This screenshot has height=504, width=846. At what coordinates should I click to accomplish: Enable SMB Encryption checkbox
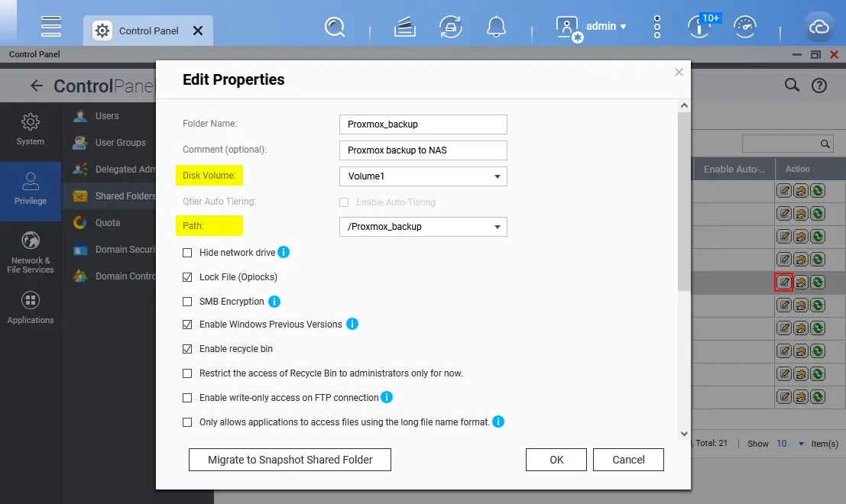tap(187, 302)
